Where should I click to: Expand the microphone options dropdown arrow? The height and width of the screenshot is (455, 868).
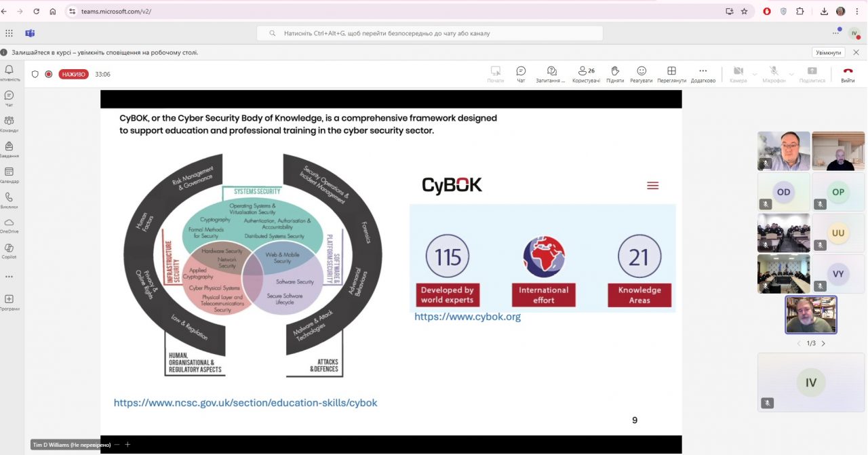[791, 74]
